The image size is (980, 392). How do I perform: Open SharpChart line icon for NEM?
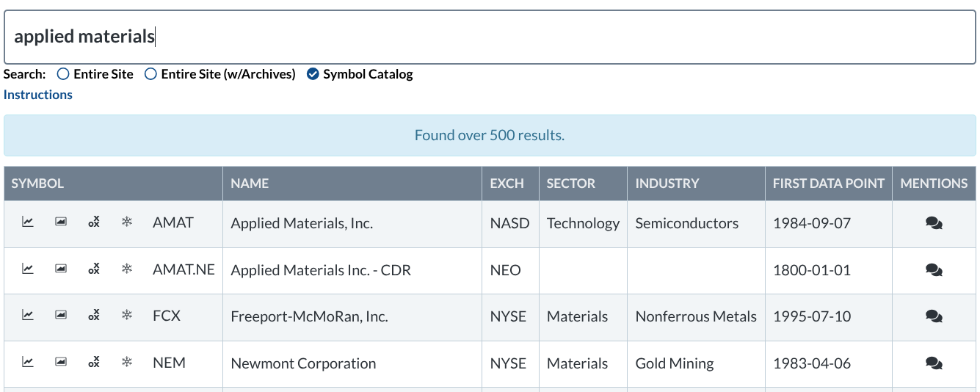click(28, 362)
